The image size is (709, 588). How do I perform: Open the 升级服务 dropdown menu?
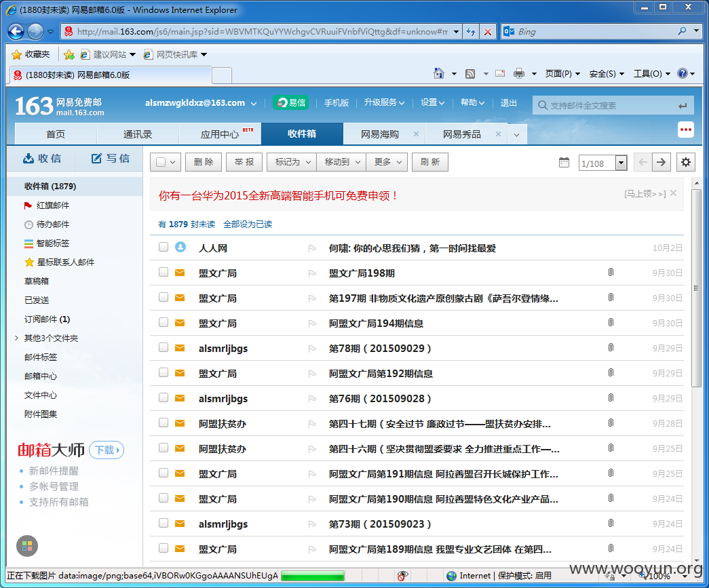coord(384,102)
